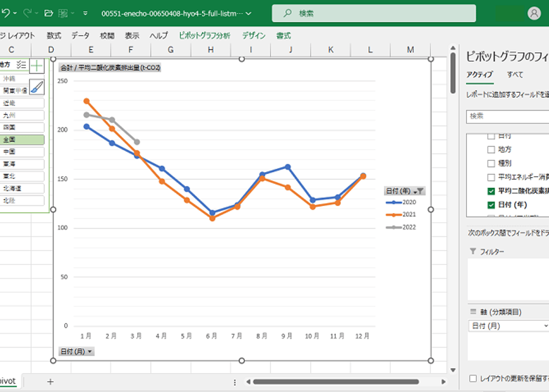Image resolution: width=549 pixels, height=392 pixels.
Task: Switch to the 書式 ribbon tab
Action: coord(283,36)
